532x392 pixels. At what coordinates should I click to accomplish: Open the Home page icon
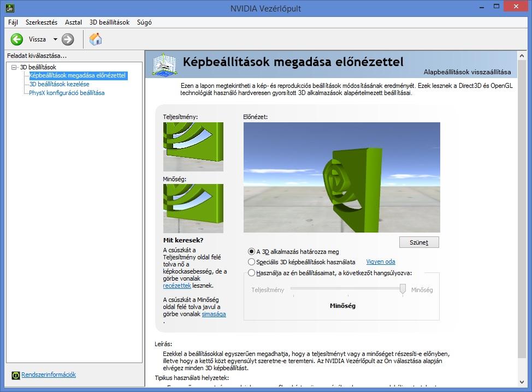[x=96, y=39]
